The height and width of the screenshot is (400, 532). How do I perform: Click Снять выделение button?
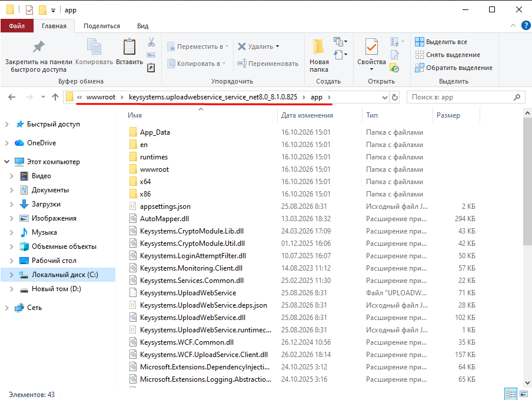point(447,55)
